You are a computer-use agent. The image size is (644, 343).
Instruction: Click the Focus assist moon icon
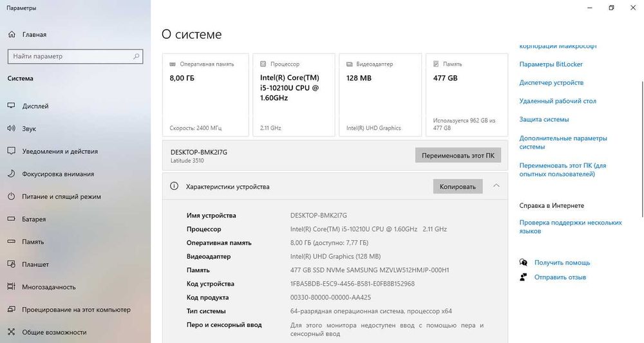[11, 174]
